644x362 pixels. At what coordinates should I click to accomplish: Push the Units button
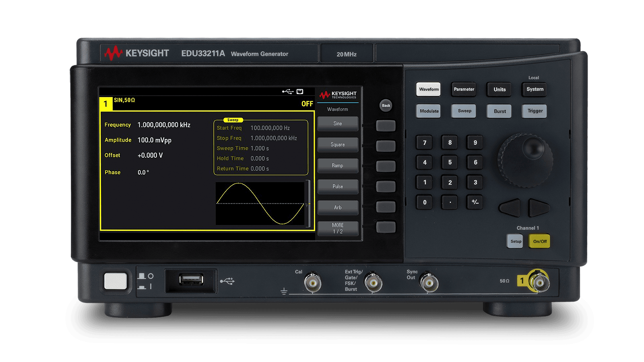coord(499,89)
